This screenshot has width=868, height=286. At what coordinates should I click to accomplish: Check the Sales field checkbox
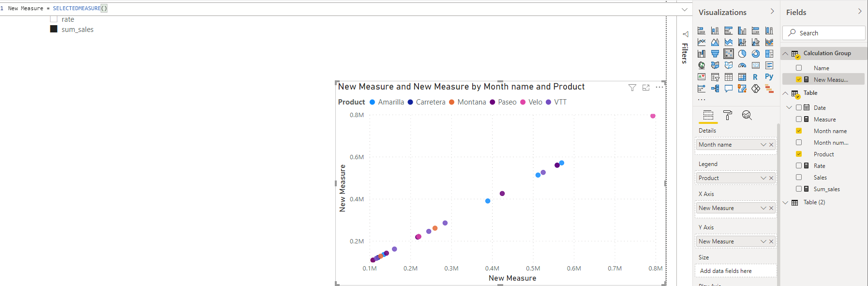tap(799, 177)
